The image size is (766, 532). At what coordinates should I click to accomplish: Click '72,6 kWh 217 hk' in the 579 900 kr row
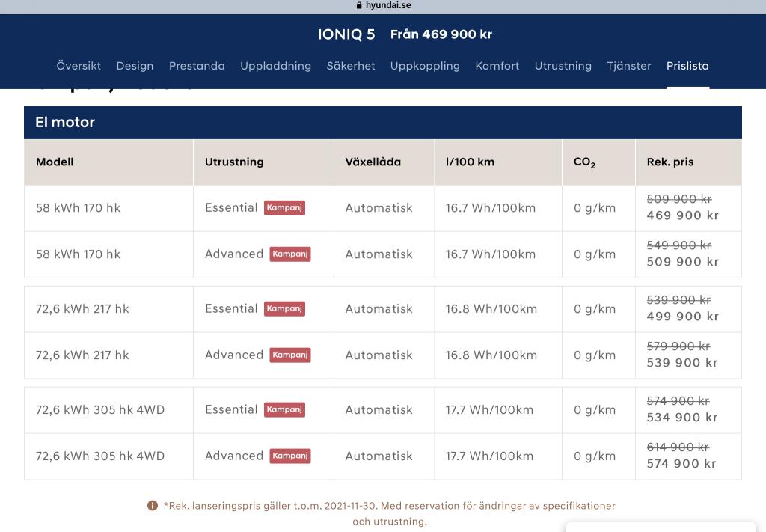tap(82, 355)
